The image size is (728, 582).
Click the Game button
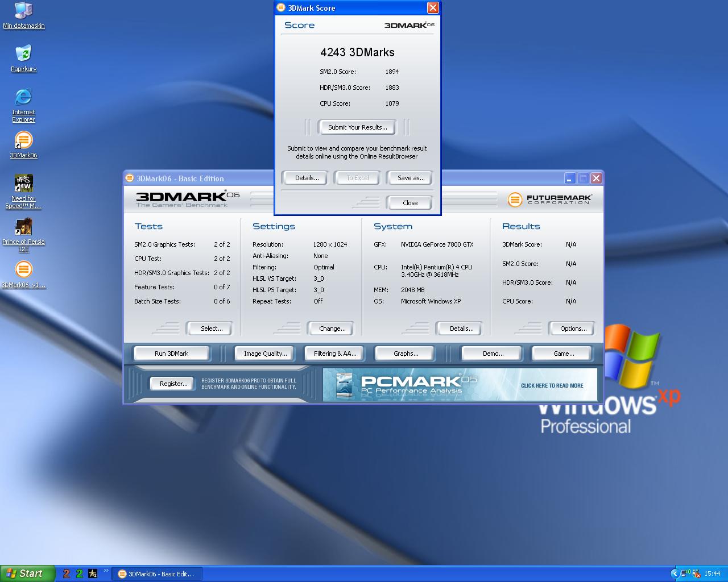tap(563, 354)
